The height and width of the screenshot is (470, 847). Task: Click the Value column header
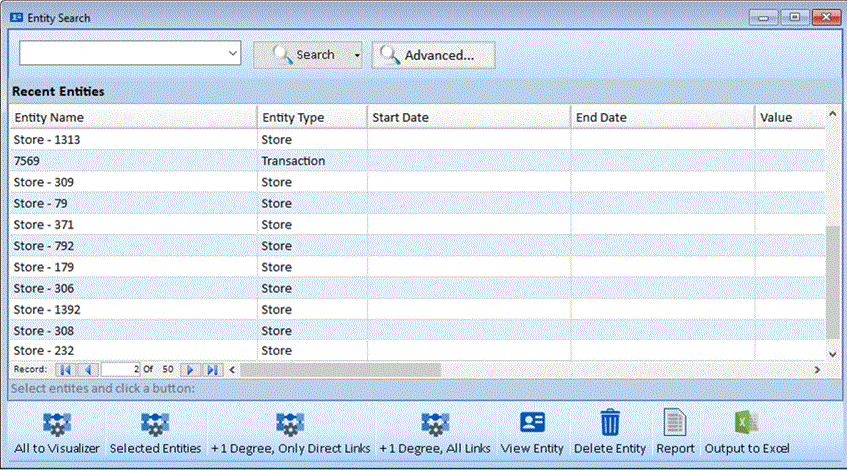790,117
